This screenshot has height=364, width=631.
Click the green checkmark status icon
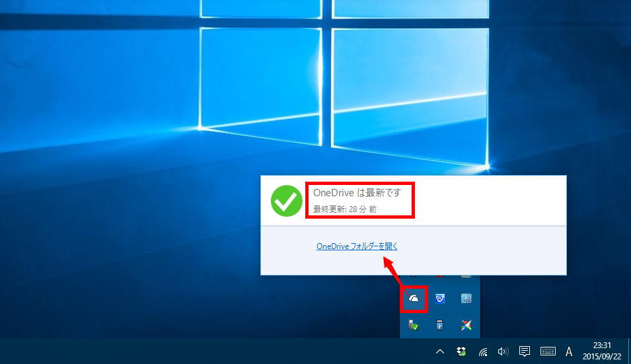pos(286,201)
